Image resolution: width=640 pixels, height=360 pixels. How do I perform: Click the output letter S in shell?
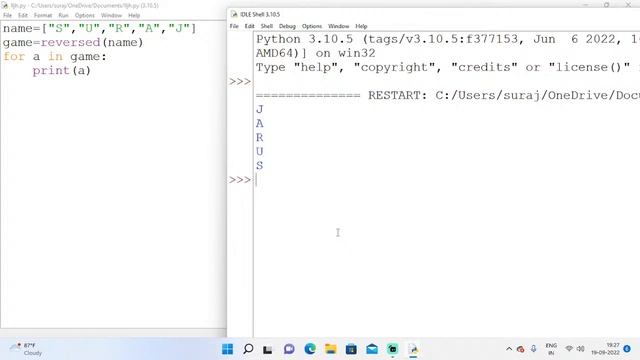pos(260,165)
